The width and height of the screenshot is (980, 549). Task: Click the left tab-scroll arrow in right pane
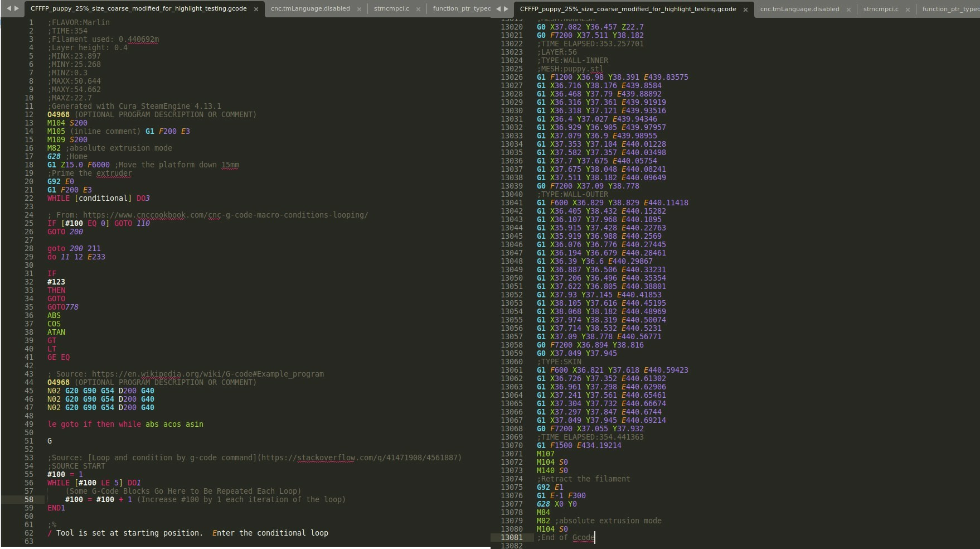click(x=499, y=8)
